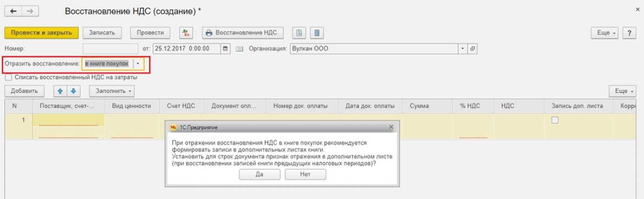This screenshot has height=199, width=644.
Task: Enable Списать восстановленный НДС на затраты
Action: click(8, 77)
